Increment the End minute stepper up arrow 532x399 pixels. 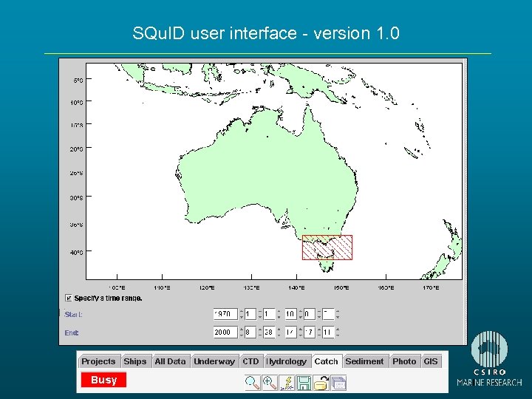319,329
